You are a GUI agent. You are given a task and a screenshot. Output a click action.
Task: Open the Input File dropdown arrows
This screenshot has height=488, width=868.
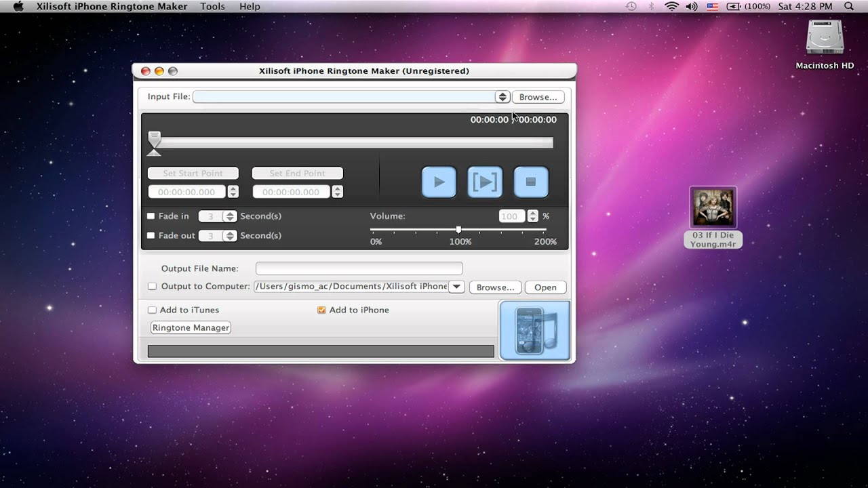[502, 97]
